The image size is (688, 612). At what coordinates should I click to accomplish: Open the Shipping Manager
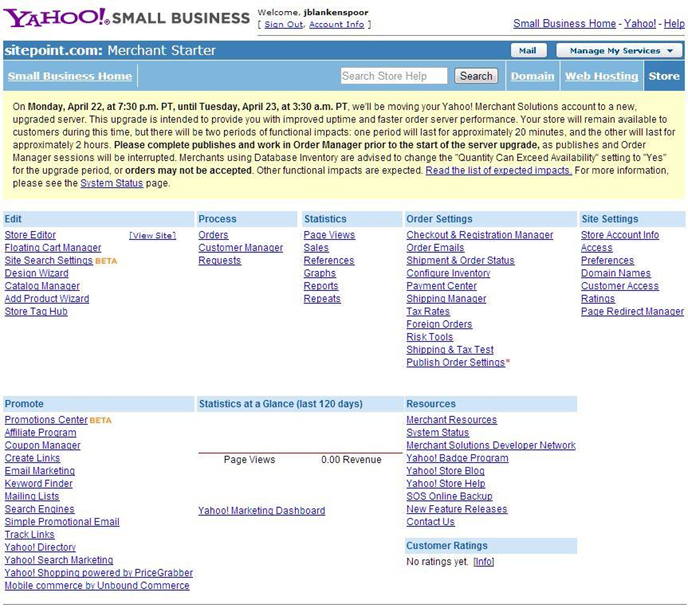(x=446, y=298)
